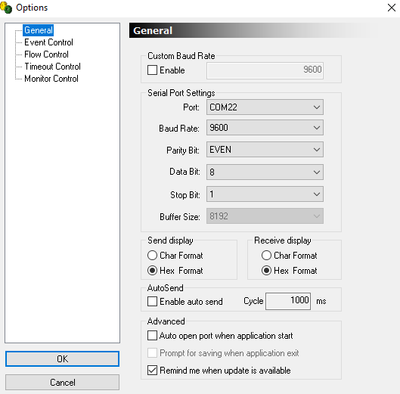Image resolution: width=400 pixels, height=394 pixels.
Task: Check Auto open port when application start
Action: tap(152, 335)
